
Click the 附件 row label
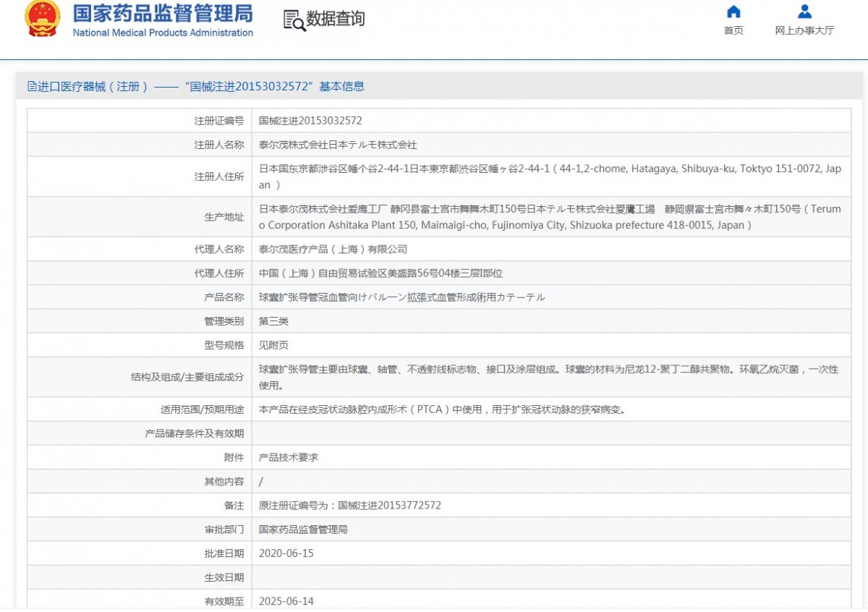click(234, 457)
